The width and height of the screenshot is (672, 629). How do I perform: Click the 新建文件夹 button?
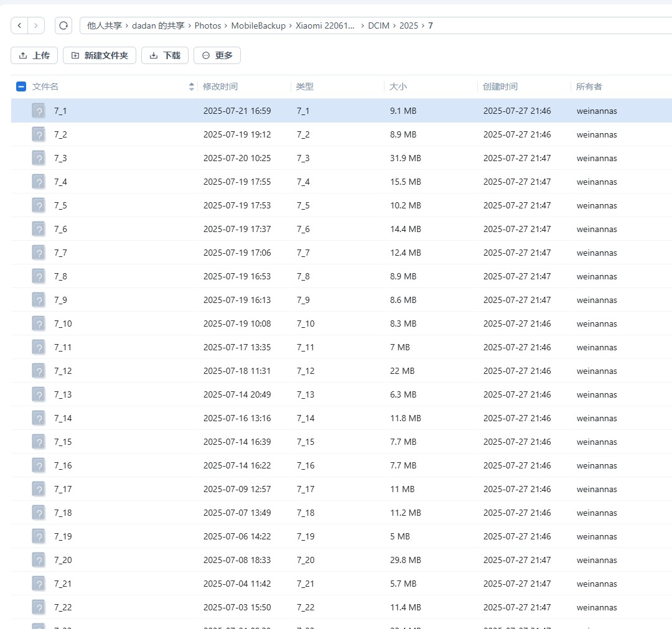(100, 55)
